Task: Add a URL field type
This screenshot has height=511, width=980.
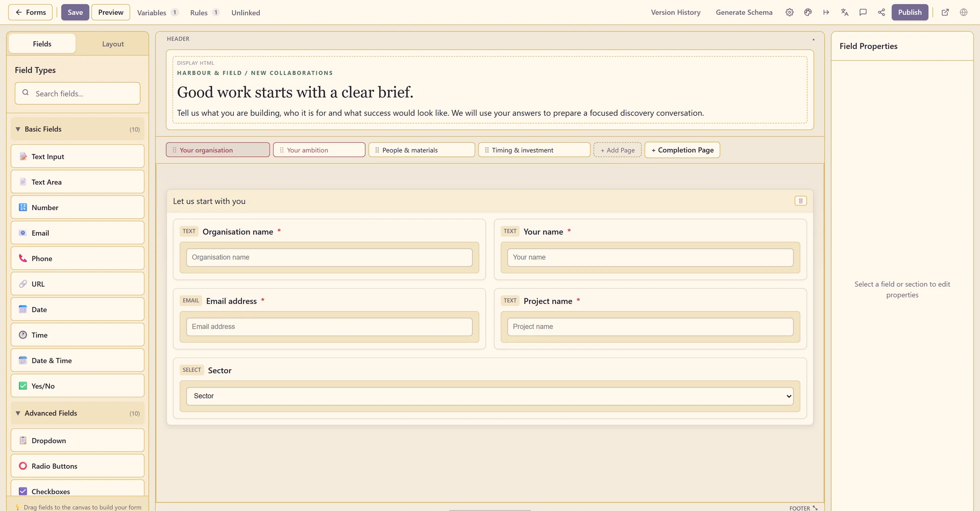Action: point(78,284)
